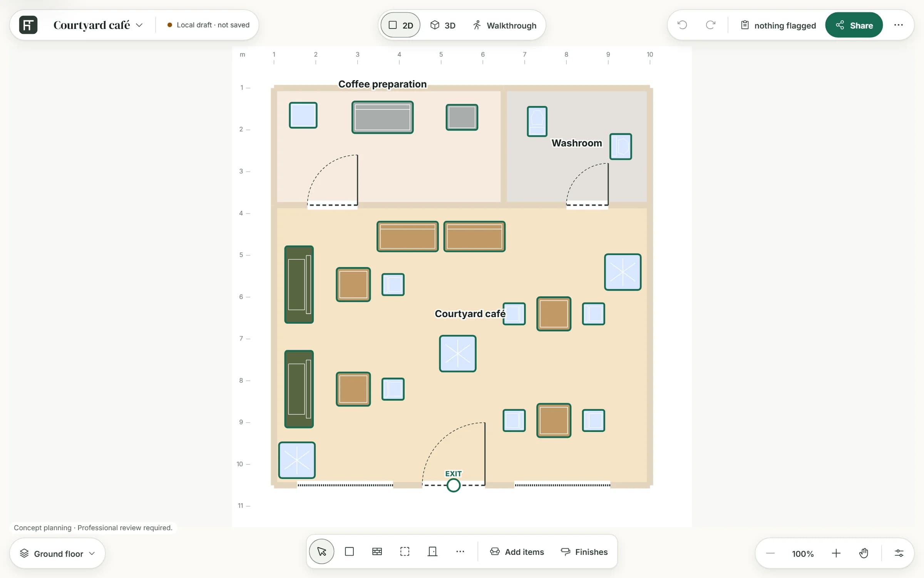Viewport: 924px width, 578px height.
Task: Redo the last action
Action: [x=710, y=25]
